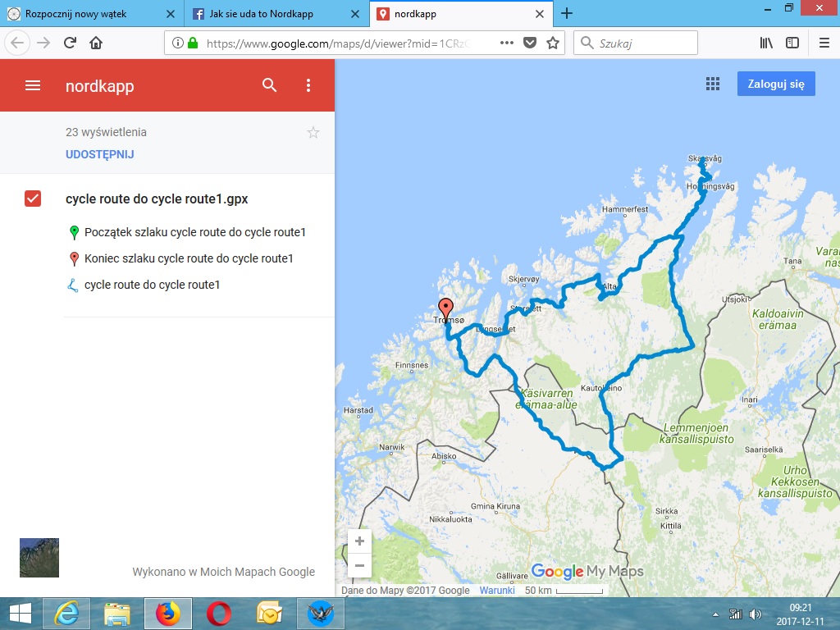Switch to Firefox in the taskbar
The height and width of the screenshot is (630, 840).
(167, 614)
